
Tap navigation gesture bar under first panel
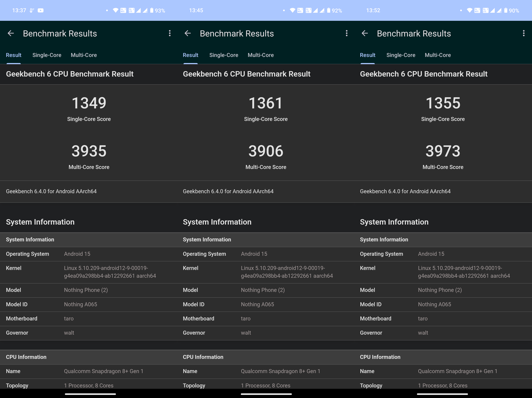click(x=90, y=394)
